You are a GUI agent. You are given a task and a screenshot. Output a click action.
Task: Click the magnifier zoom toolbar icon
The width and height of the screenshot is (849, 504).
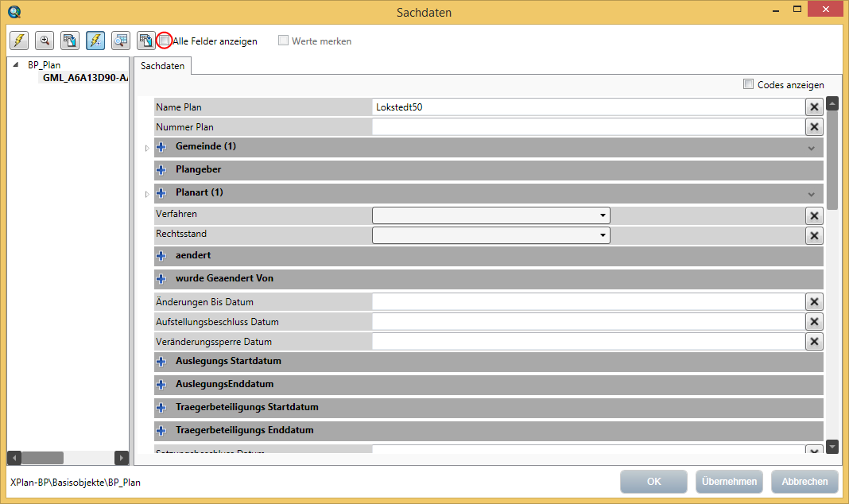[44, 40]
